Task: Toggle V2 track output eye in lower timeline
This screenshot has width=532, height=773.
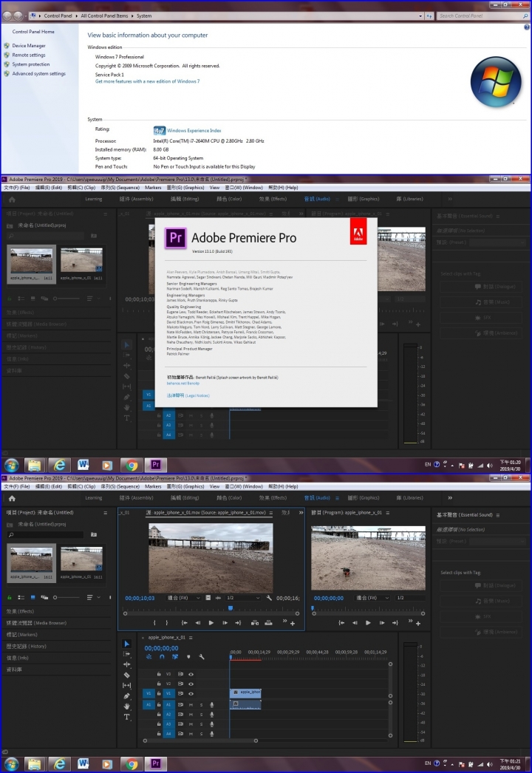Action: (x=191, y=684)
